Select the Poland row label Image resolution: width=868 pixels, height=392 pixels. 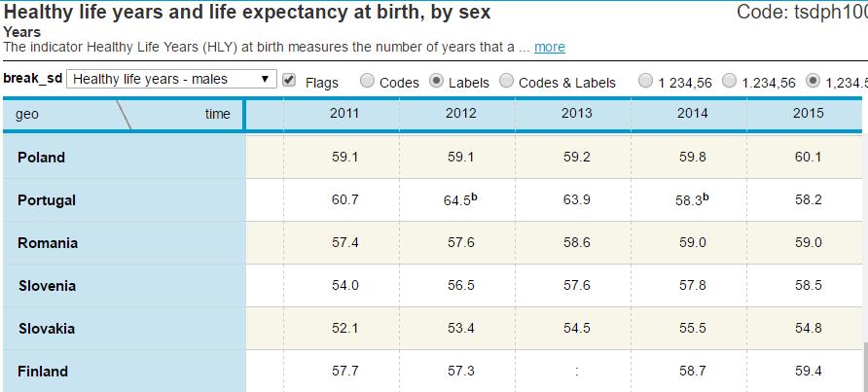[42, 158]
